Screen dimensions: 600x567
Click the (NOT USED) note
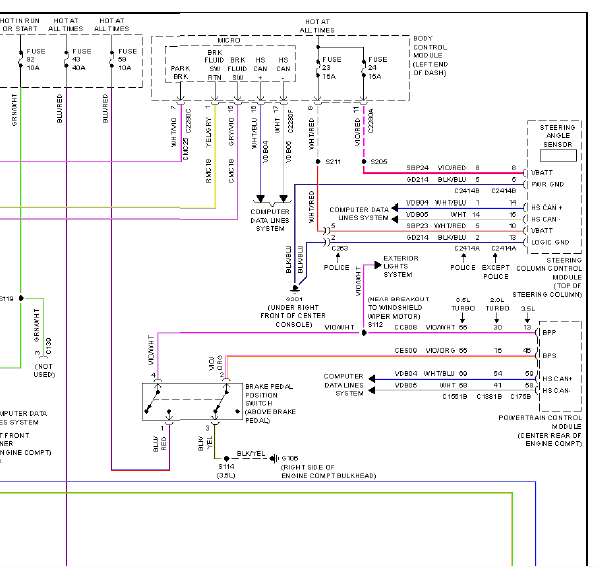[x=44, y=370]
